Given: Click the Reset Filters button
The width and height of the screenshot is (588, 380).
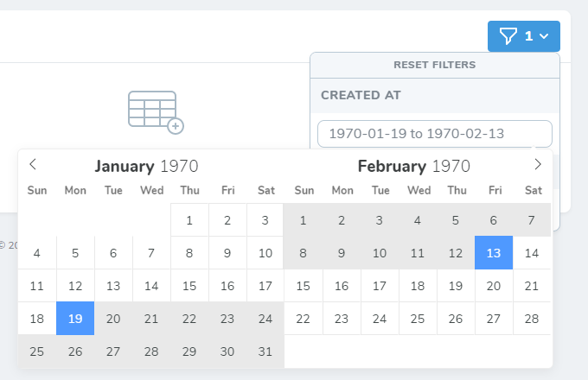Looking at the screenshot, I should [434, 65].
